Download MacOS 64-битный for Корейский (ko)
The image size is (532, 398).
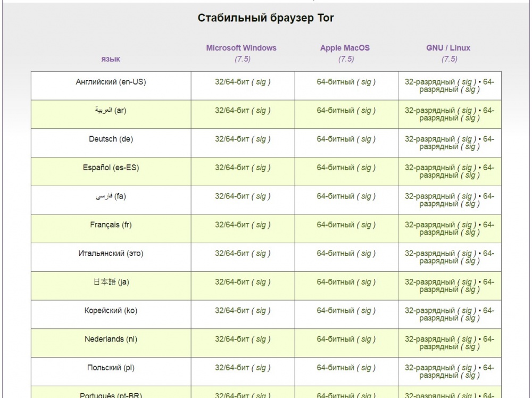335,311
